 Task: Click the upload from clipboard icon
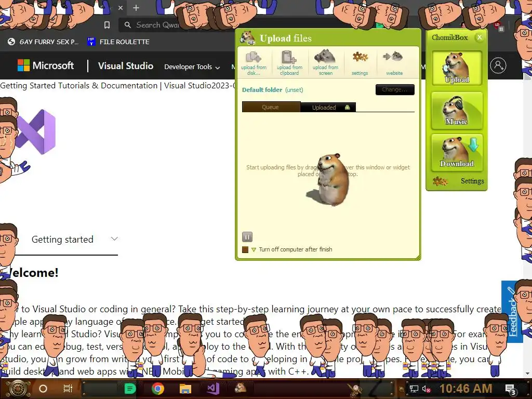tap(289, 63)
